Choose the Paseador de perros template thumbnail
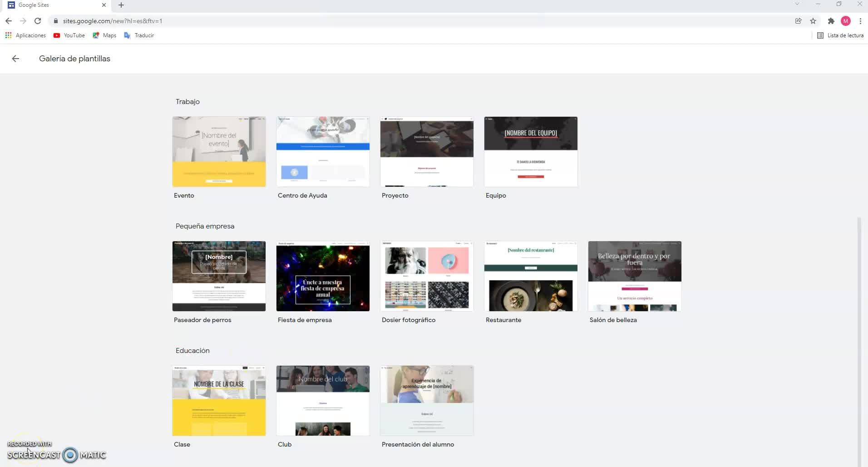This screenshot has width=868, height=467. [219, 276]
